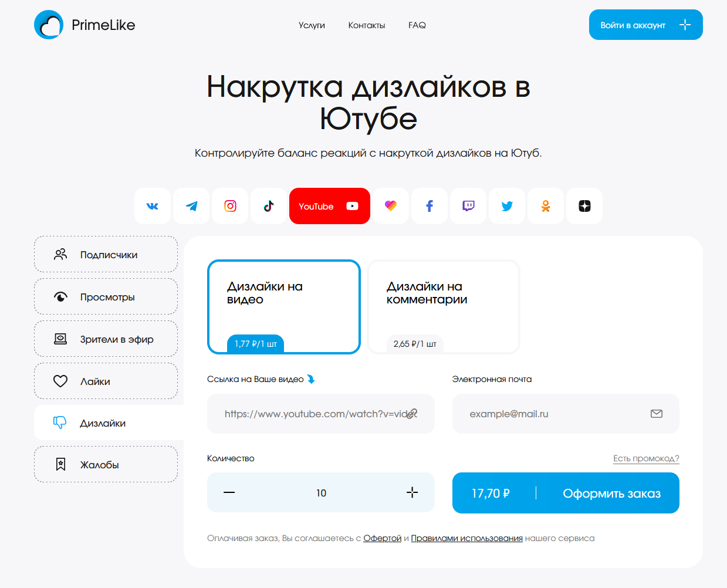This screenshot has width=727, height=588.
Task: Select the Telegram icon
Action: 191,206
